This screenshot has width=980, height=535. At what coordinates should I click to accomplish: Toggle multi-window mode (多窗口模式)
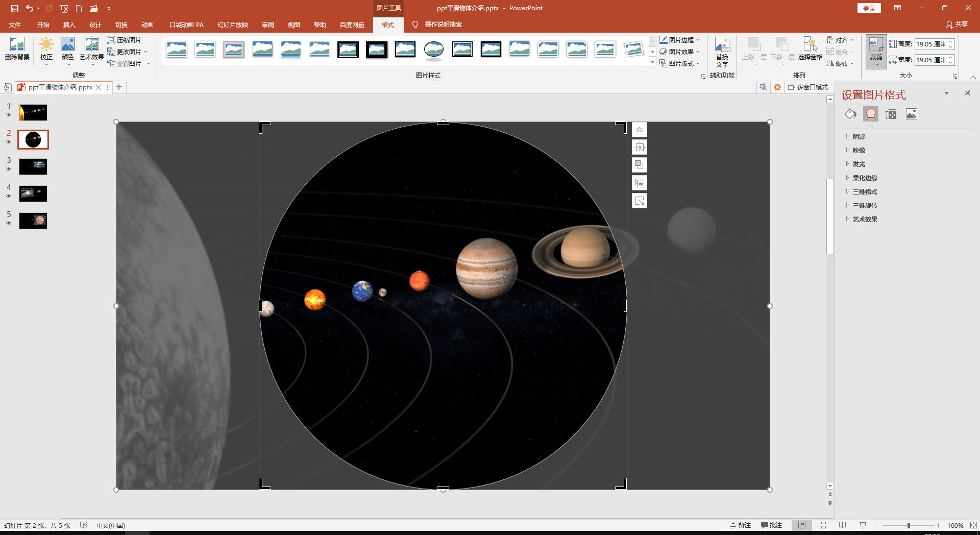click(x=808, y=87)
